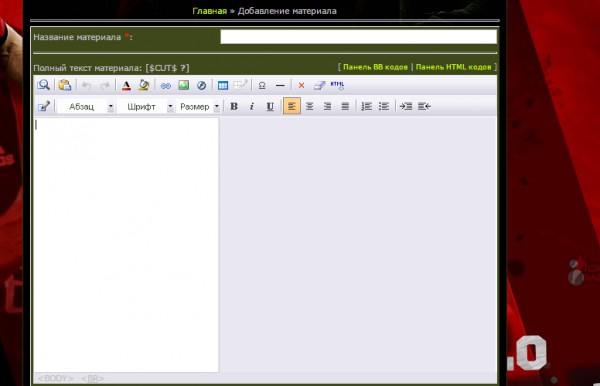
Task: Click the paste clipboard icon
Action: [65, 85]
